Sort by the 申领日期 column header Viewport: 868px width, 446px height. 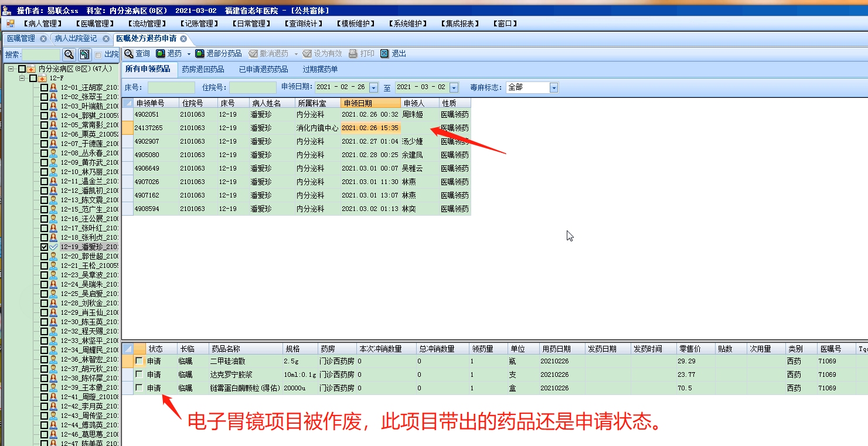370,103
